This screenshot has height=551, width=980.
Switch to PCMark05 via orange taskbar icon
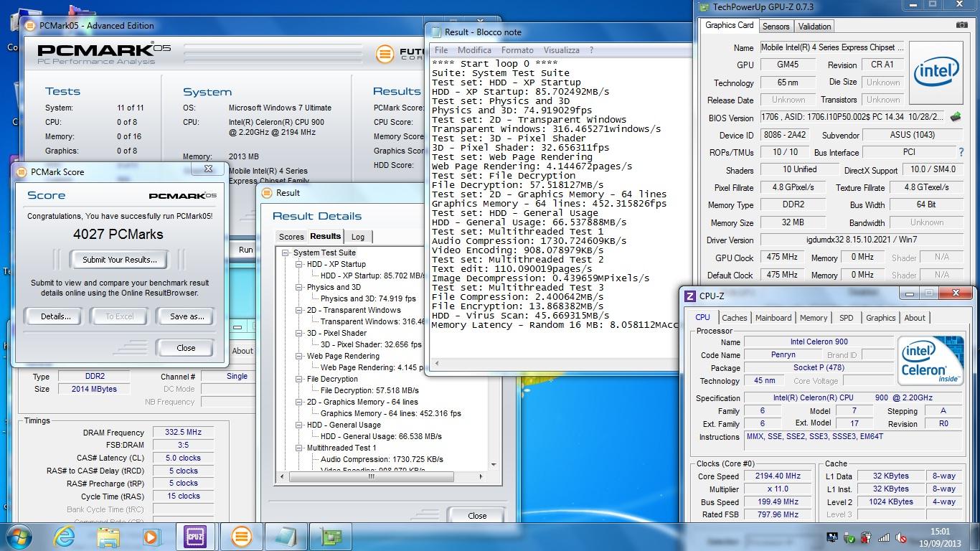tap(241, 536)
